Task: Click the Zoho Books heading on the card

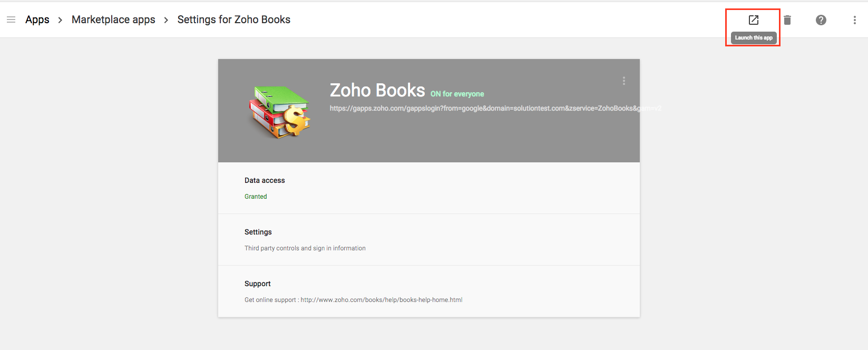Action: (377, 90)
